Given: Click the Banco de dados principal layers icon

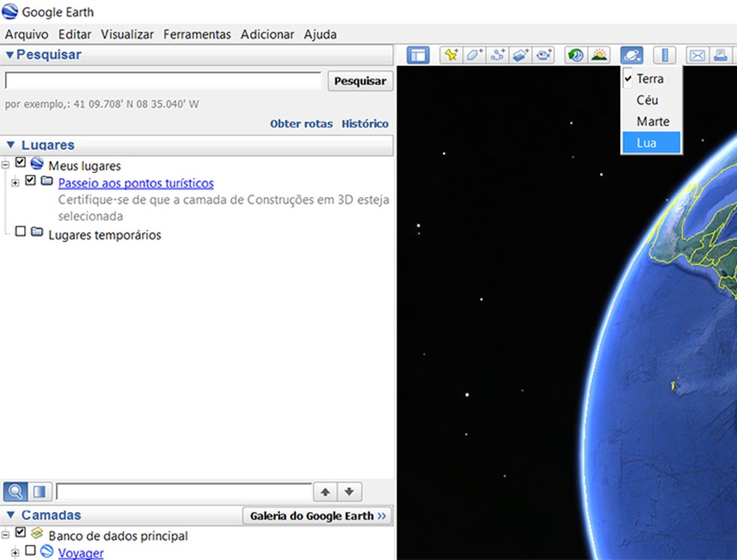Looking at the screenshot, I should [x=37, y=533].
